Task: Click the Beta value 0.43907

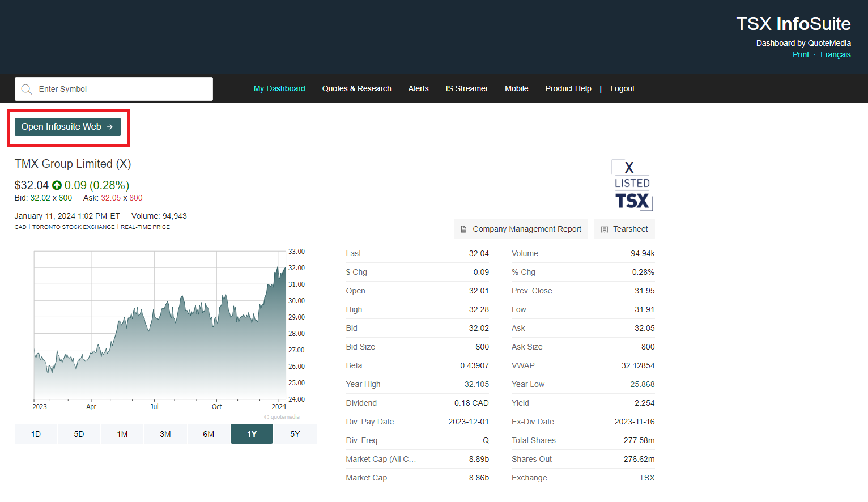Action: [x=475, y=365]
